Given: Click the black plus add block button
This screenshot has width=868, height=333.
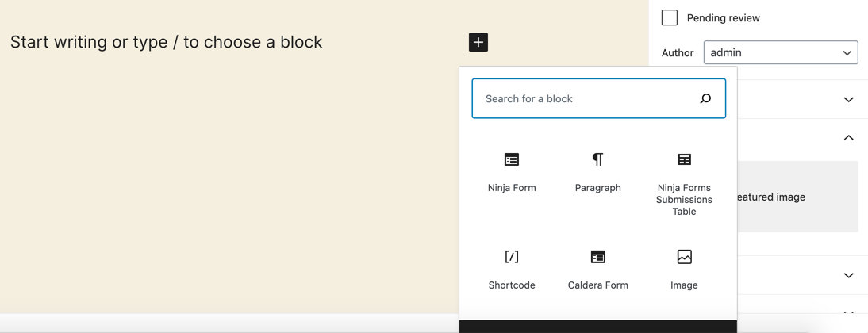Looking at the screenshot, I should [478, 42].
